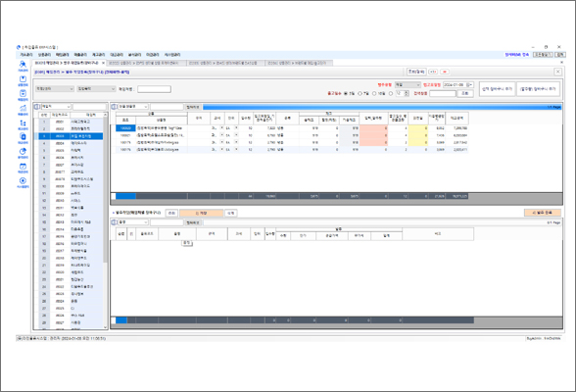Open the third sidebar icon below the product box

(23, 94)
